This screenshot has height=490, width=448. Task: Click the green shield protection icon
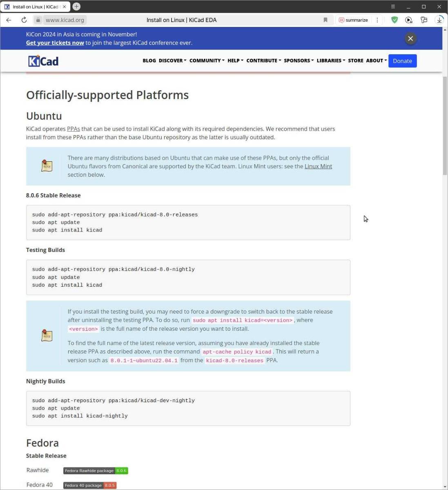click(395, 20)
